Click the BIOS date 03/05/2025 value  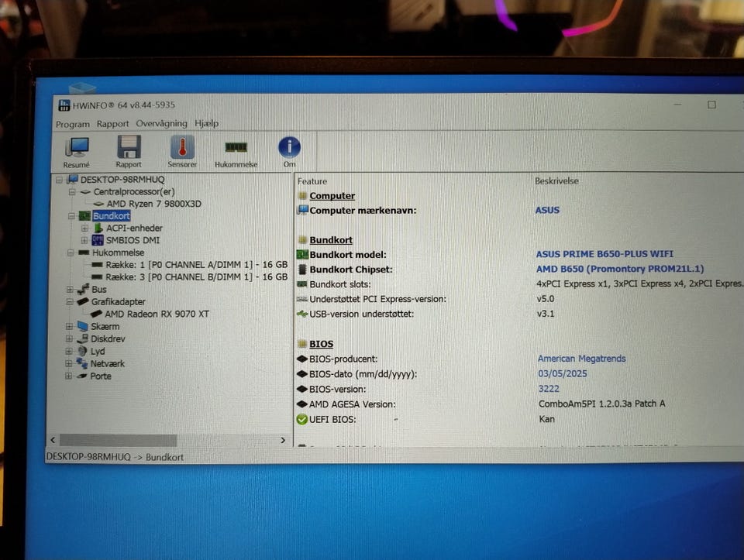(563, 373)
